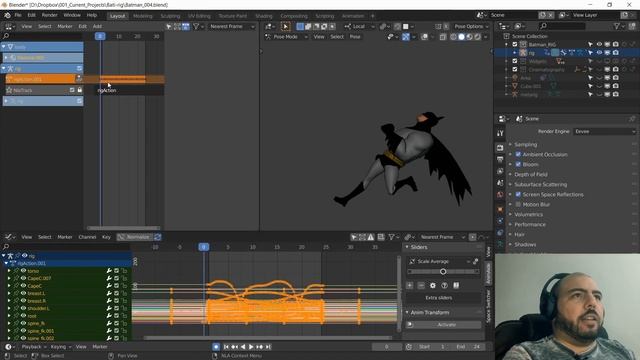Click the slider settings gear icon
The image size is (640, 360).
[433, 285]
